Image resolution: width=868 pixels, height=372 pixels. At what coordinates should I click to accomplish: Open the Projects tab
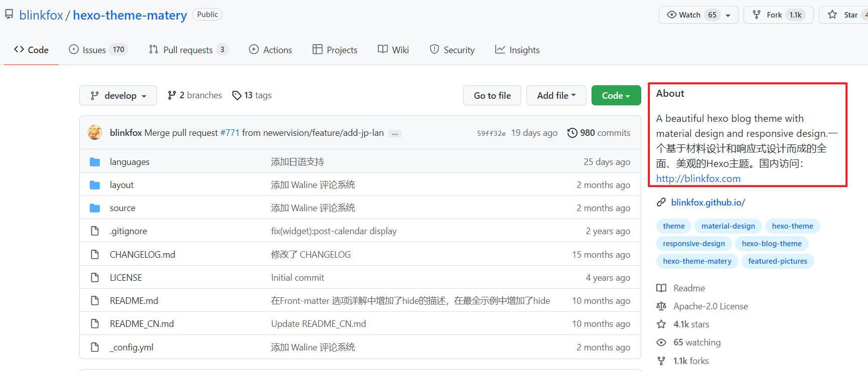tap(335, 50)
